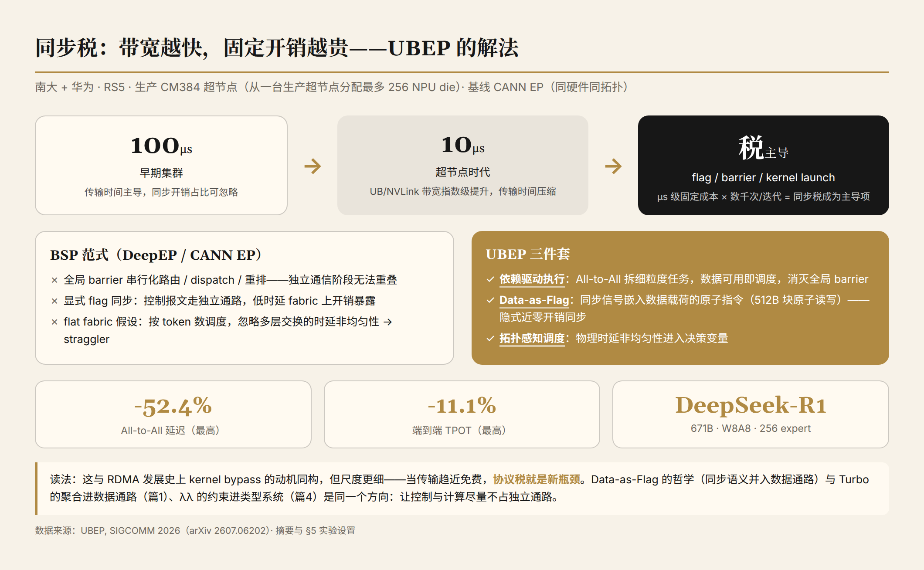The width and height of the screenshot is (924, 570).
Task: Select the subtitle line starting '南大 + 华为'
Action: click(331, 87)
